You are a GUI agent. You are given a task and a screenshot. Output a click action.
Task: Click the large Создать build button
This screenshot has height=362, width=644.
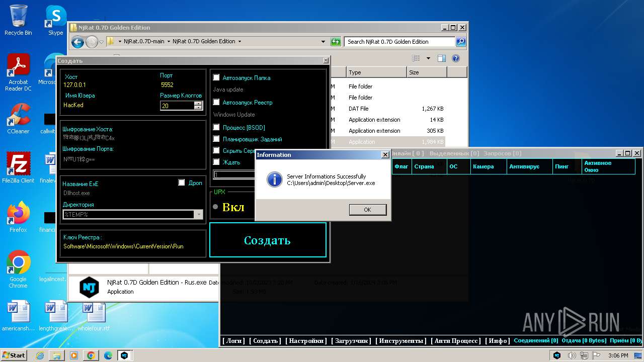268,240
